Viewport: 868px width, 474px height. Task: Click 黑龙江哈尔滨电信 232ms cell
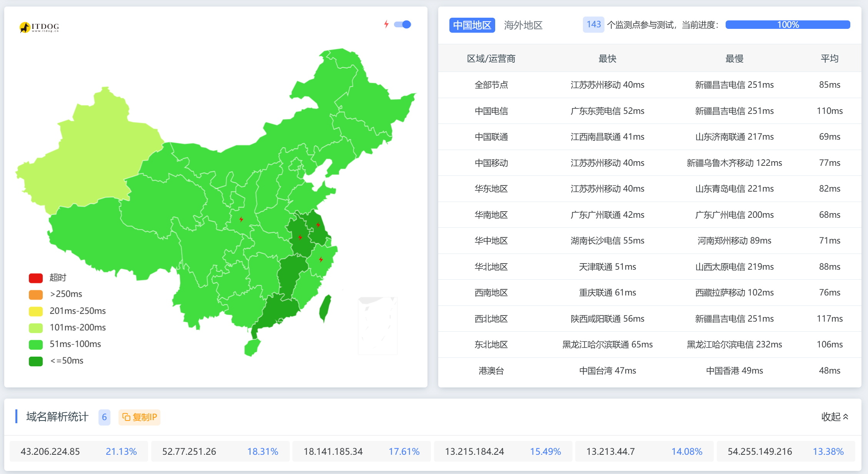coord(734,344)
